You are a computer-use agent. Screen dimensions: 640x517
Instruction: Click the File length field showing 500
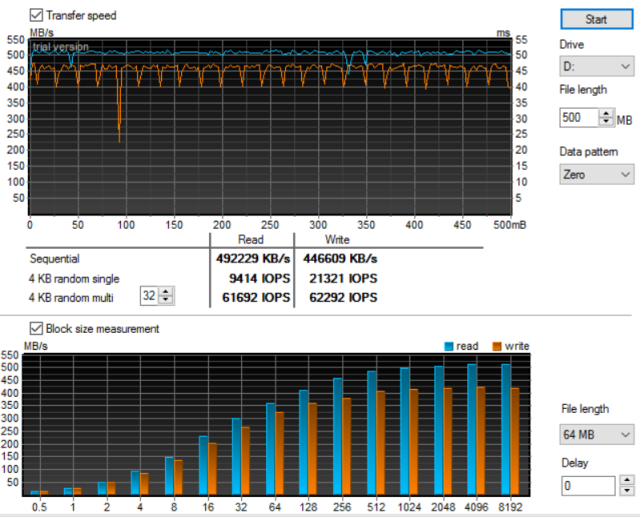click(577, 118)
